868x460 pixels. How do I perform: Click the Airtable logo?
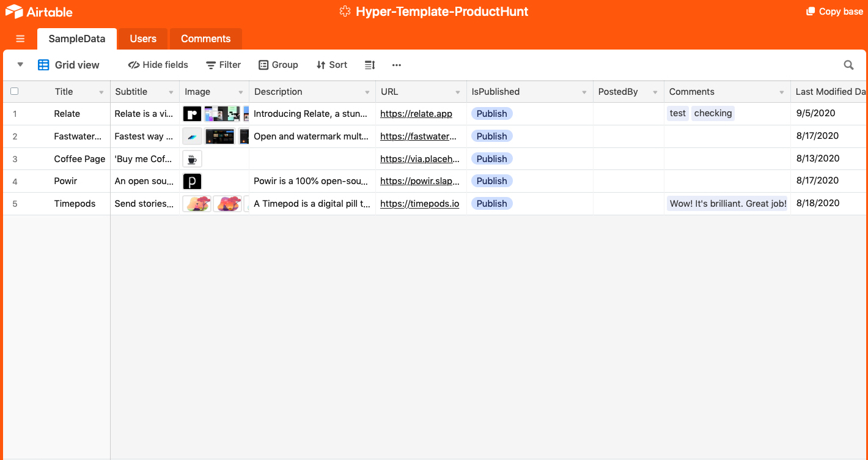[x=39, y=12]
